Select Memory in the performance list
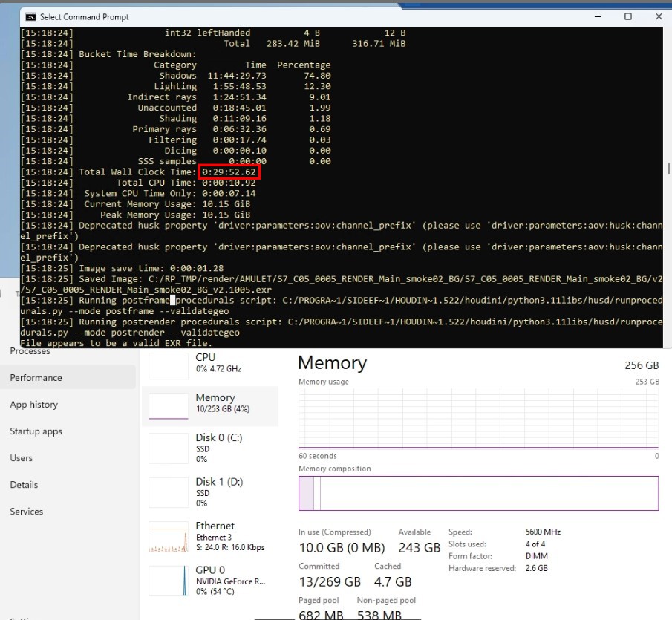The width and height of the screenshot is (672, 620). (215, 405)
